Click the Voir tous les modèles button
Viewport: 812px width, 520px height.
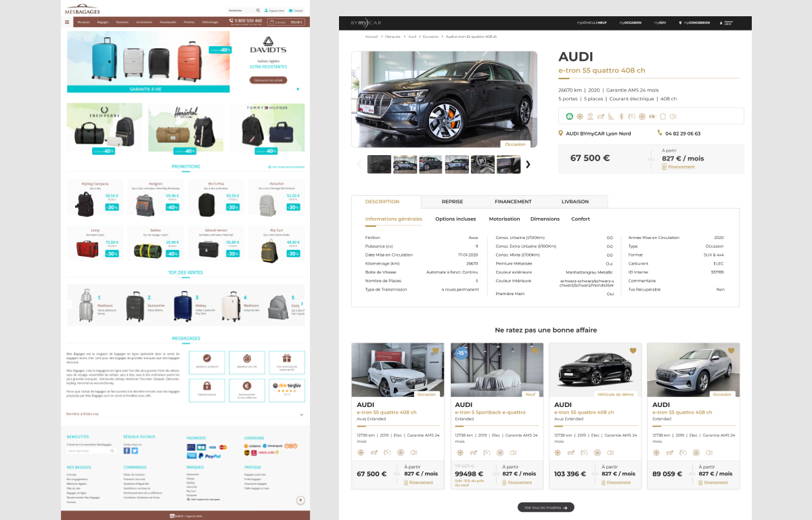point(545,507)
